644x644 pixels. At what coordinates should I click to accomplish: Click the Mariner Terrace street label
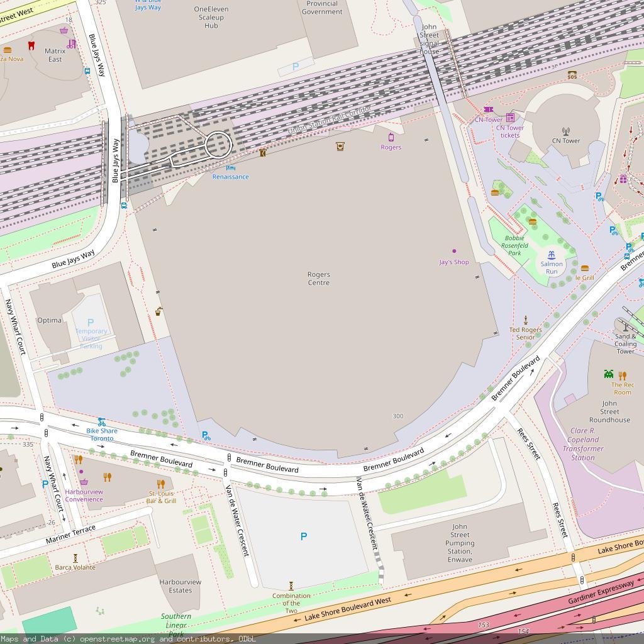point(70,535)
